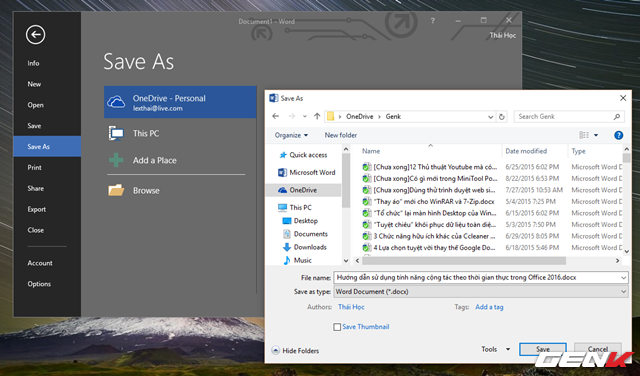Click the Hide Folders collapse arrow icon

[x=276, y=350]
